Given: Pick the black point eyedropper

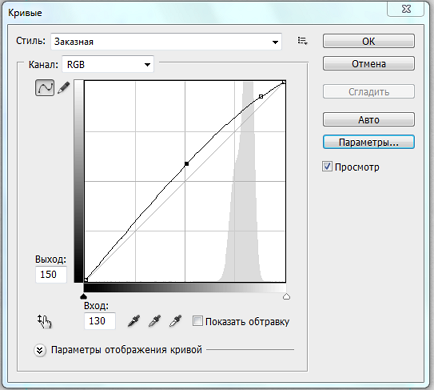Looking at the screenshot, I should point(134,321).
